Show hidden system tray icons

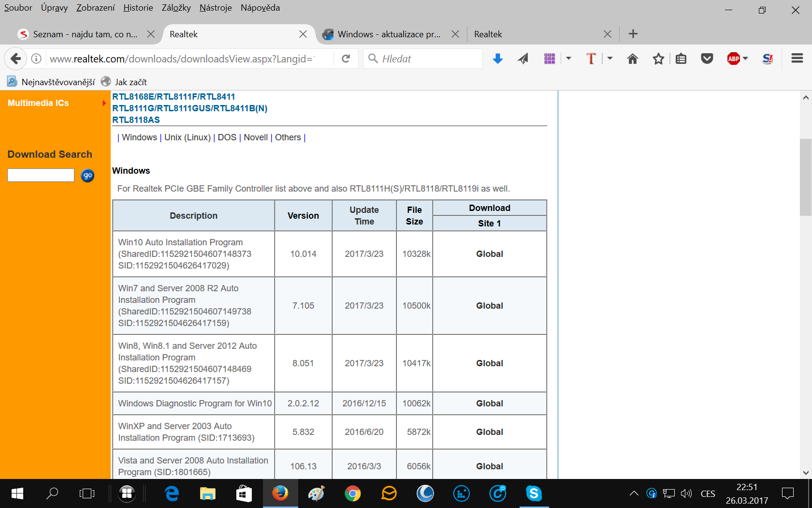pyautogui.click(x=634, y=493)
